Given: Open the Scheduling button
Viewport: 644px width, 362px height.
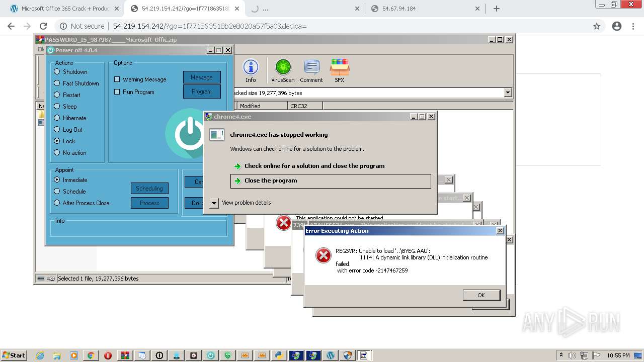Looking at the screenshot, I should [149, 189].
